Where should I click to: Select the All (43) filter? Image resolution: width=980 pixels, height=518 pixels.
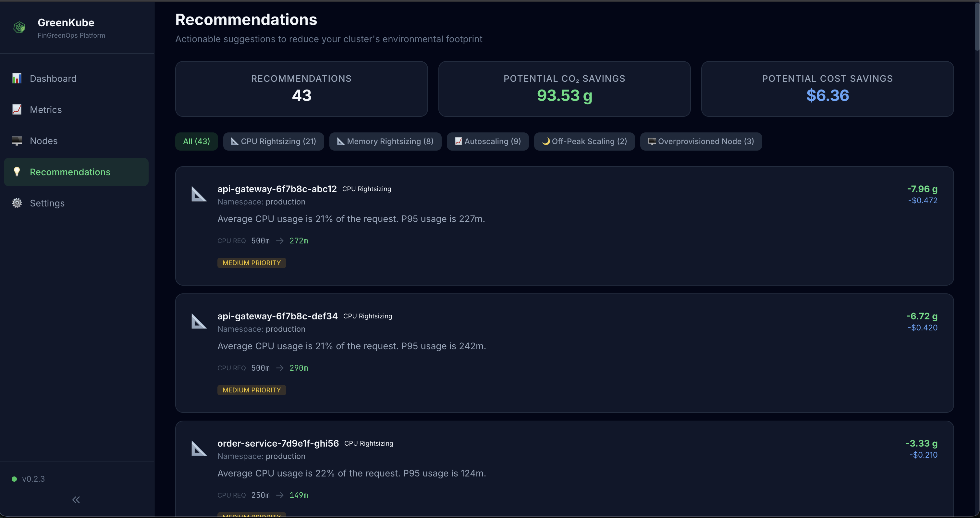tap(196, 141)
